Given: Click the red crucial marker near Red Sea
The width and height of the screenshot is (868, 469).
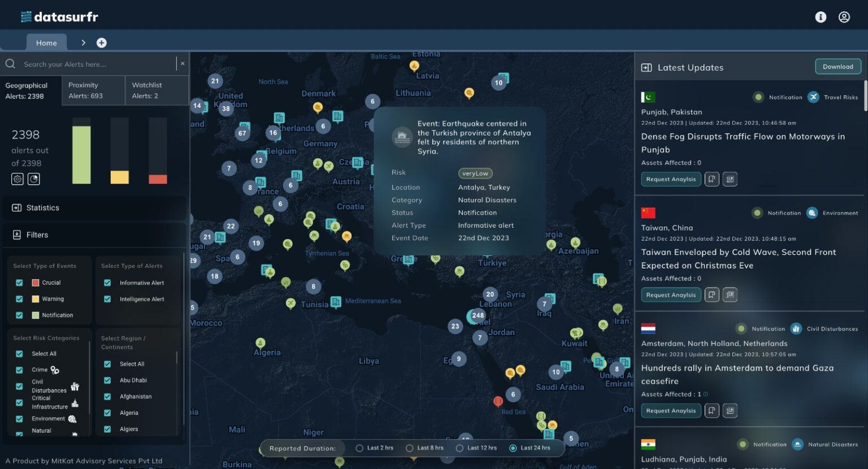Looking at the screenshot, I should coord(498,402).
